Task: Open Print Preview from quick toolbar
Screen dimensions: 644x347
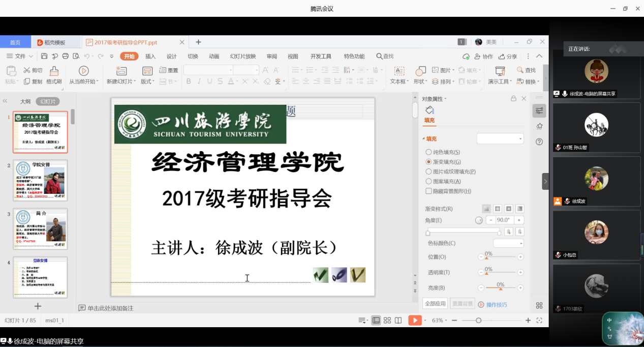Action: point(76,56)
